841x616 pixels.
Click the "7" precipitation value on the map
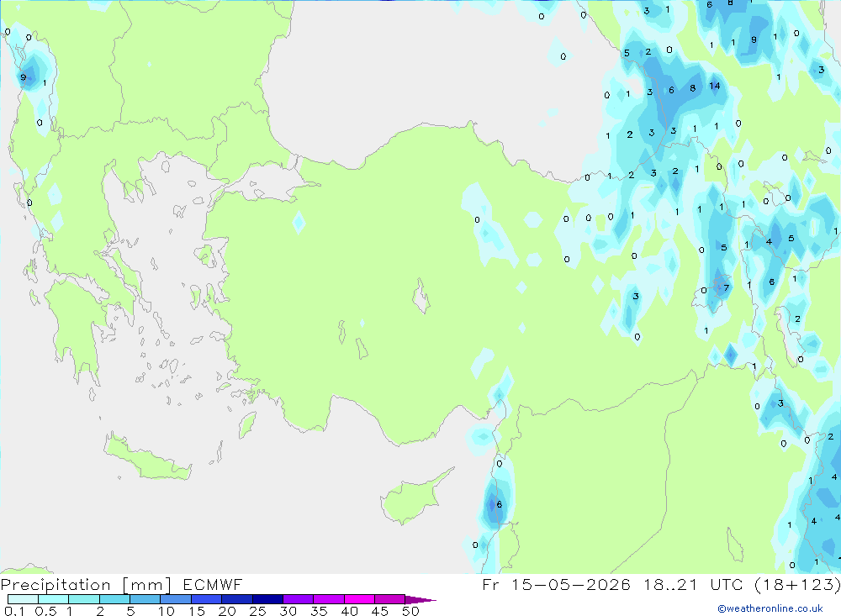(x=727, y=288)
